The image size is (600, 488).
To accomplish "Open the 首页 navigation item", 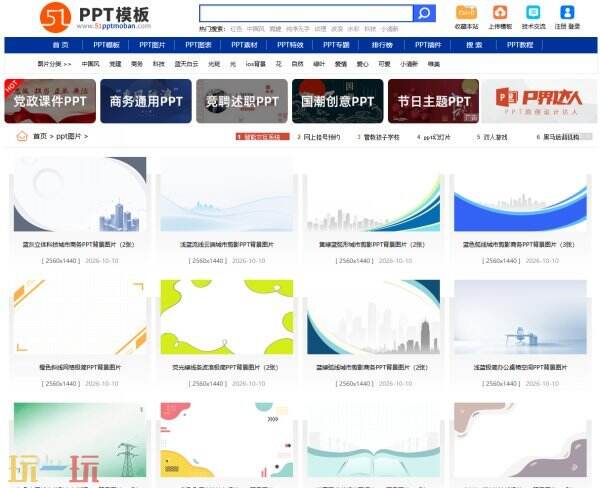I will point(60,45).
